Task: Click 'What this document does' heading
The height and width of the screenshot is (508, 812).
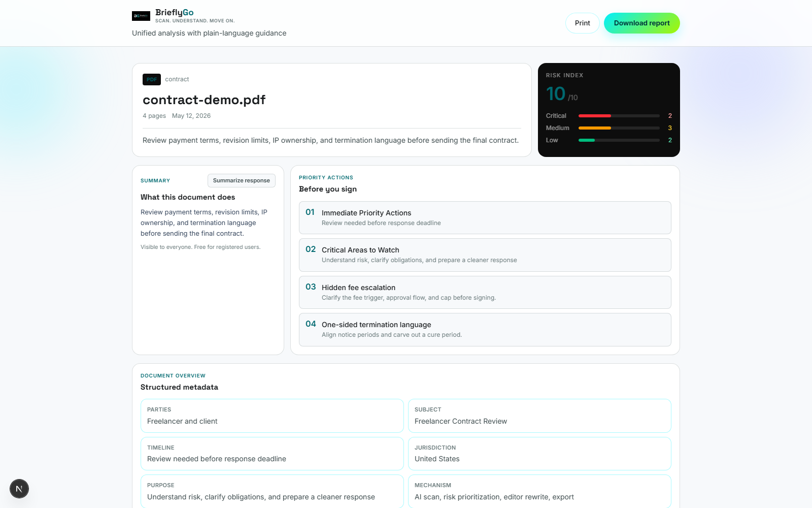Action: 188,197
